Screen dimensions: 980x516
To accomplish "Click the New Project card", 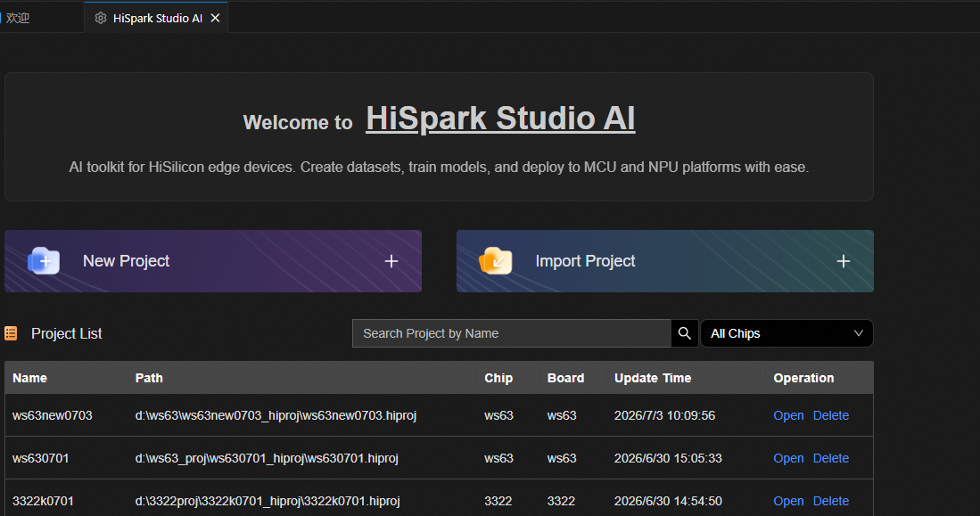I will pyautogui.click(x=213, y=261).
